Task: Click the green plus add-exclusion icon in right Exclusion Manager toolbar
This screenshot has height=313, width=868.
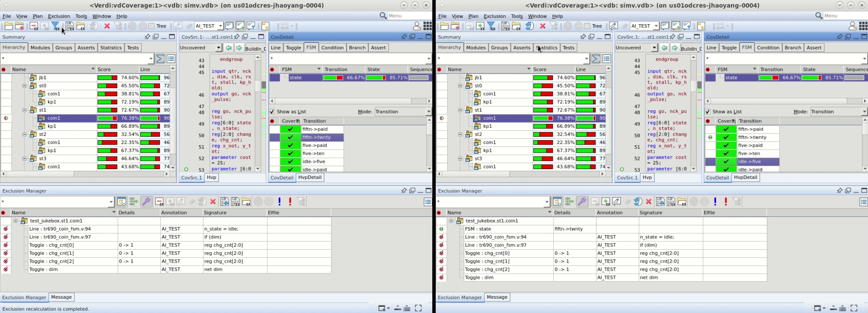Action: pos(606,202)
